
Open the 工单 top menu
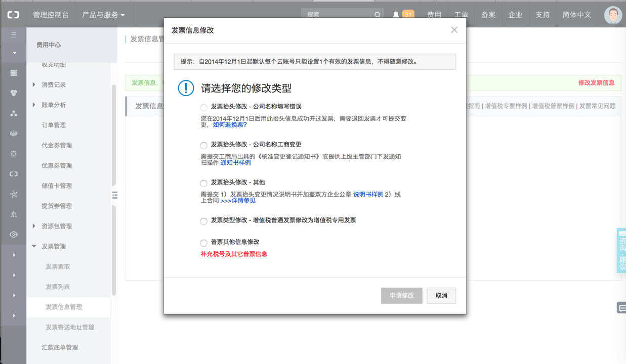click(x=461, y=15)
